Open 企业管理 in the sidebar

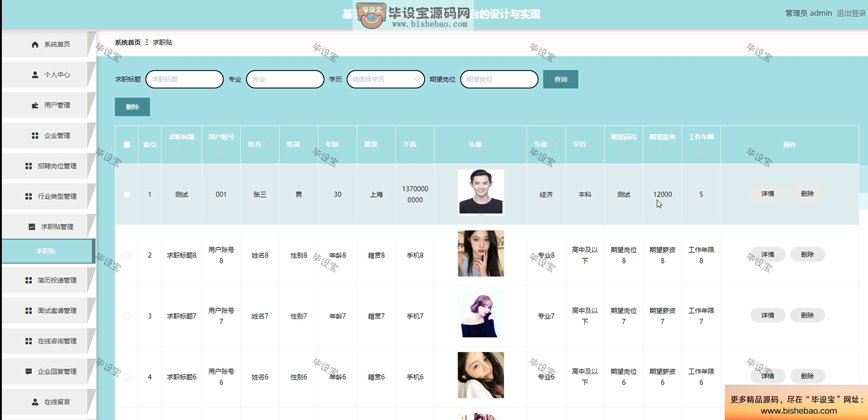[49, 136]
